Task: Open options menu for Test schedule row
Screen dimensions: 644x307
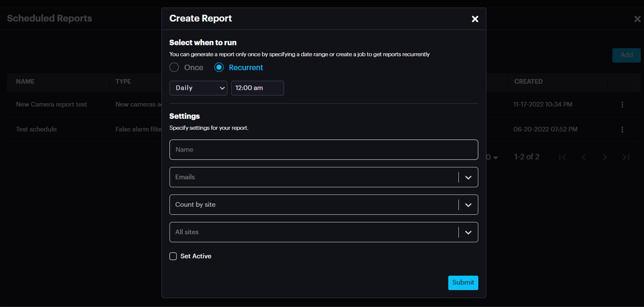Action: point(622,130)
